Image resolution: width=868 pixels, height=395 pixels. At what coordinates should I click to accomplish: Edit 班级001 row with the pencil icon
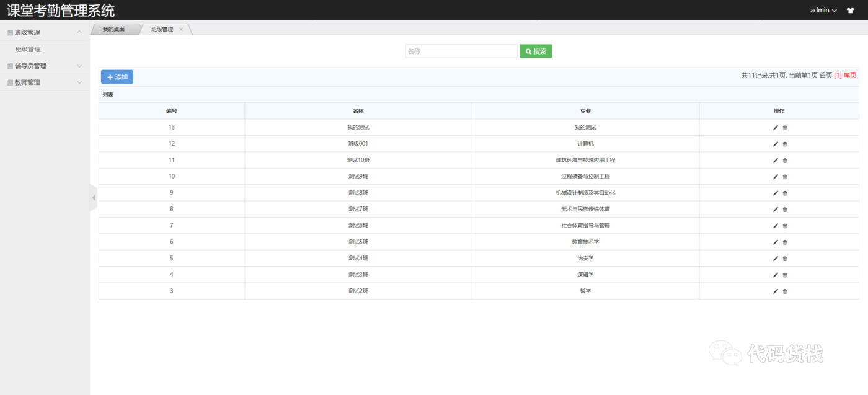click(775, 144)
